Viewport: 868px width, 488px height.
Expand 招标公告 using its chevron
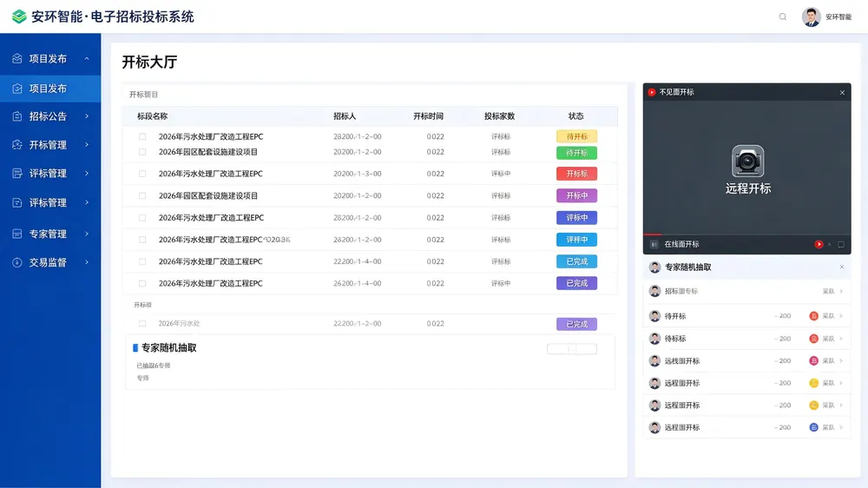[x=87, y=116]
